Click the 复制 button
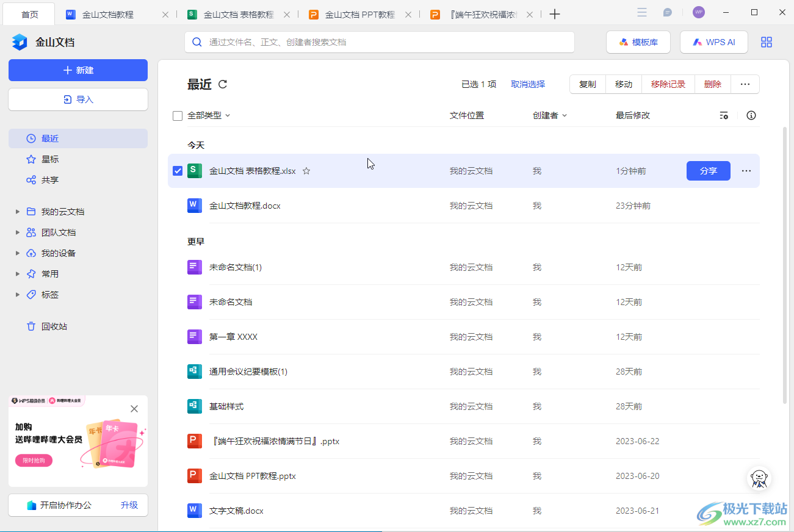Viewport: 794px width, 532px height. pos(588,84)
